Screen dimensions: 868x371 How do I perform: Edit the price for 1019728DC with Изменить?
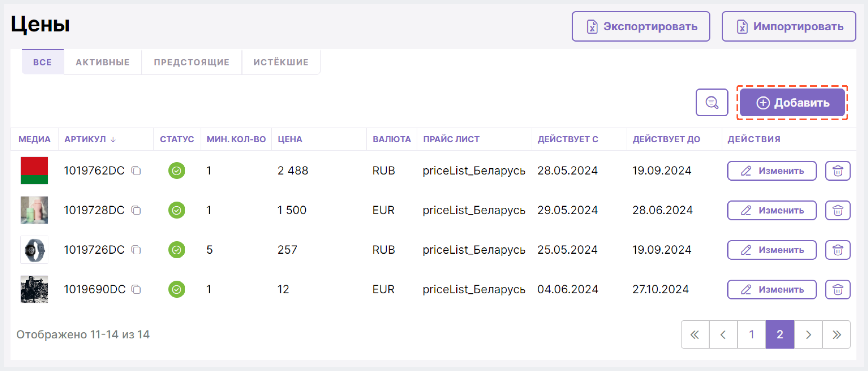pyautogui.click(x=772, y=210)
